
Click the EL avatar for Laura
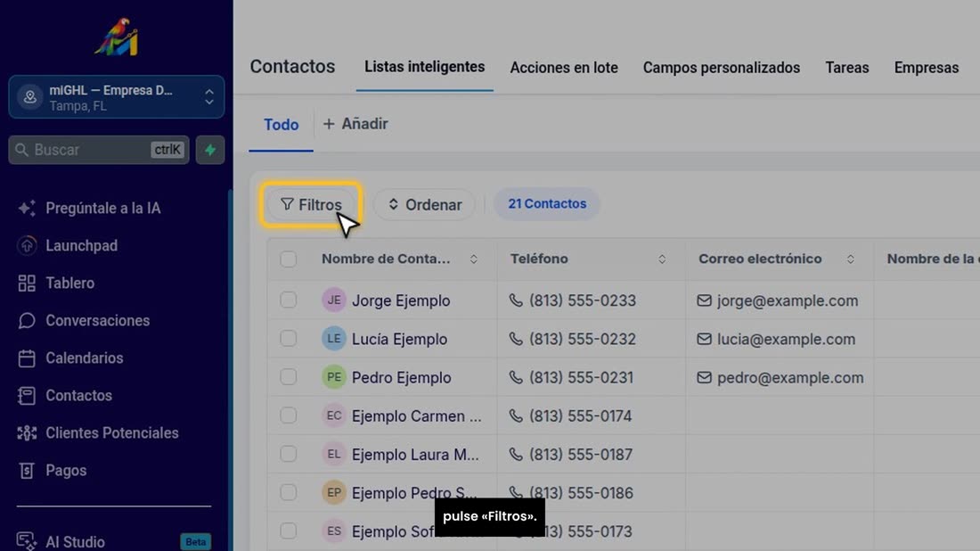pyautogui.click(x=334, y=455)
